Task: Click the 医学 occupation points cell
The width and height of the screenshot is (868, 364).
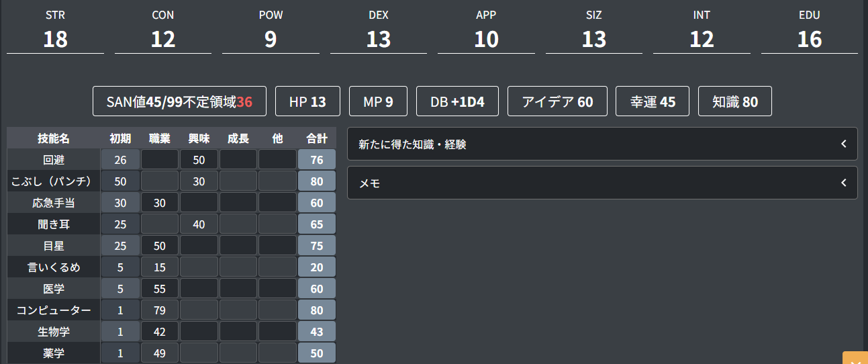Action: [160, 289]
